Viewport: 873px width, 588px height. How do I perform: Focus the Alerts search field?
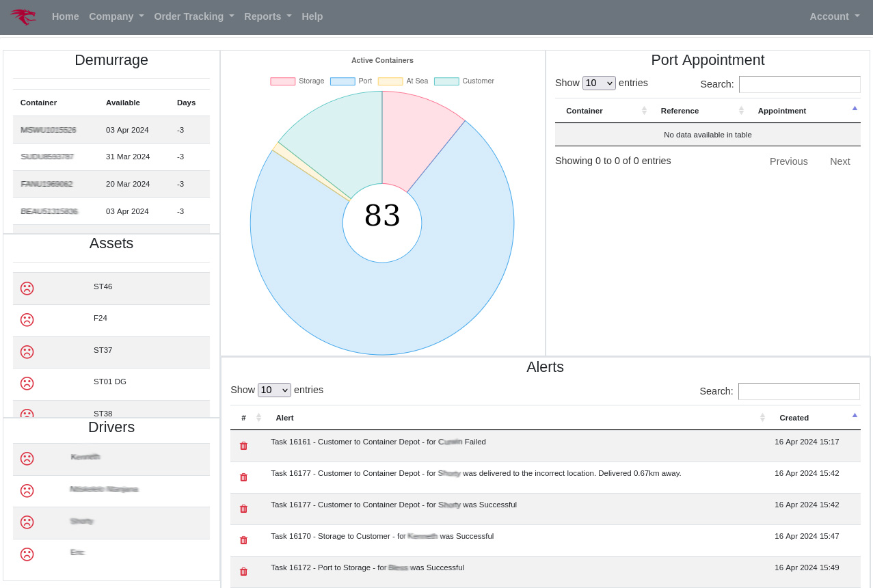tap(798, 392)
